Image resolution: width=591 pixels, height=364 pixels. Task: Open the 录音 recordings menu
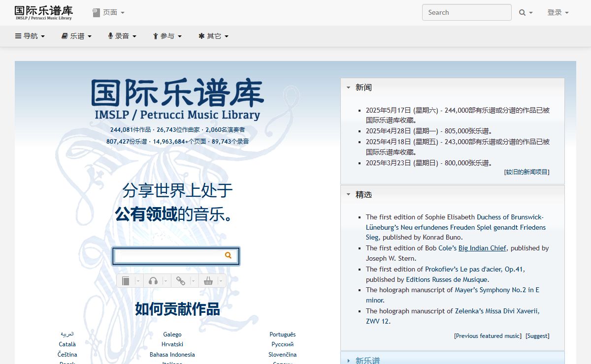click(122, 36)
